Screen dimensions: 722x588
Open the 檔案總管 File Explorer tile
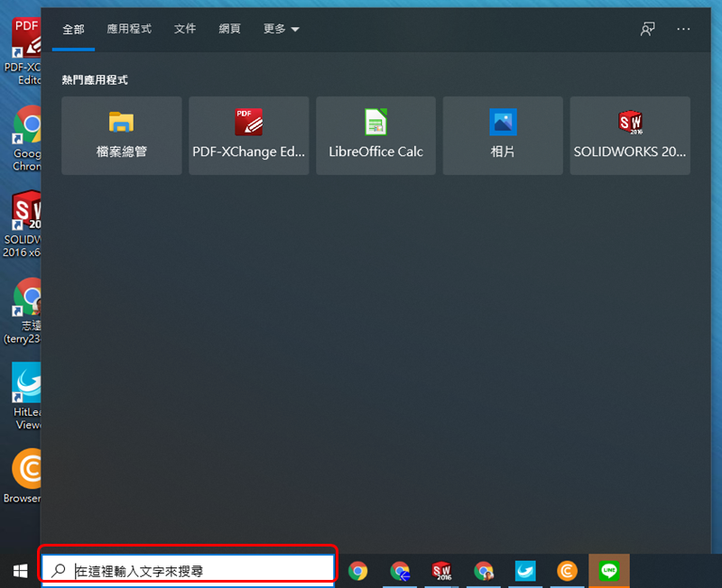pyautogui.click(x=122, y=135)
